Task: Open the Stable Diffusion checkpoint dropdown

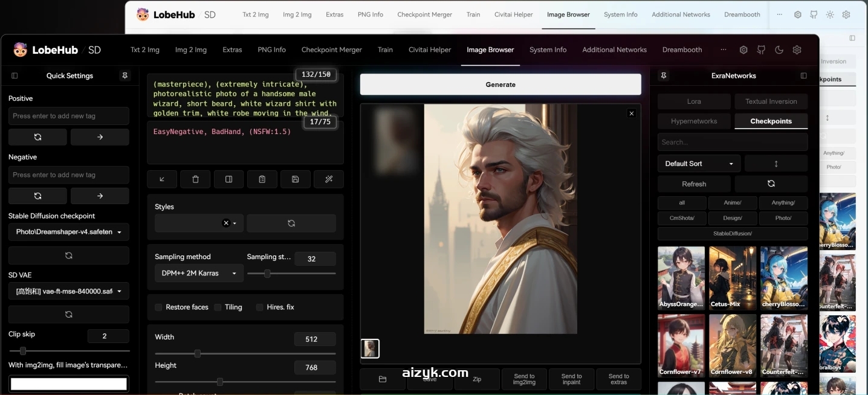Action: pos(68,232)
